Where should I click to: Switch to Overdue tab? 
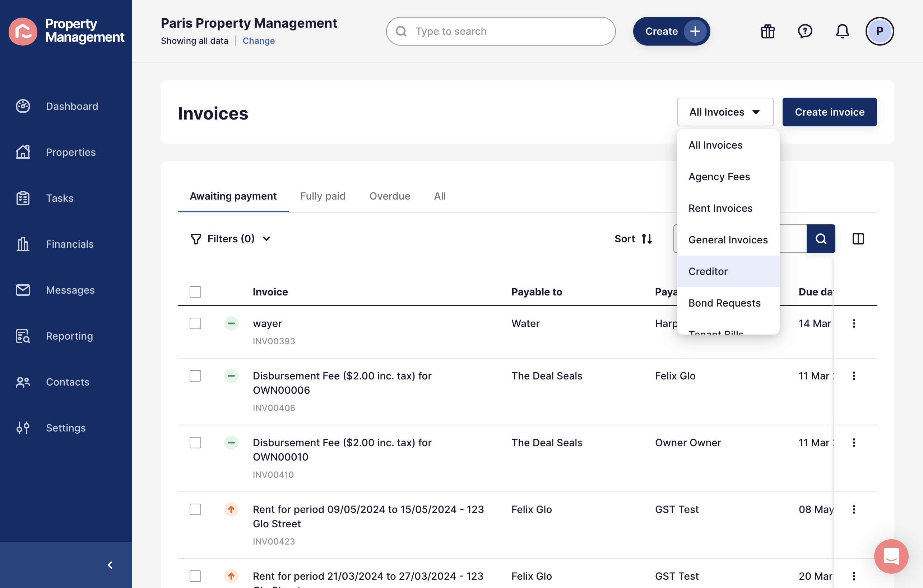389,196
